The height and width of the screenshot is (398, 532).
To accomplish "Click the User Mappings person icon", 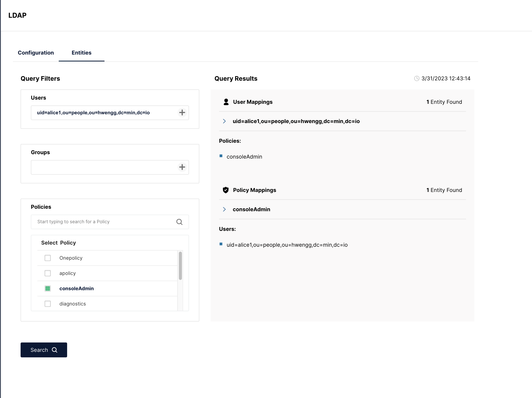I will 226,102.
